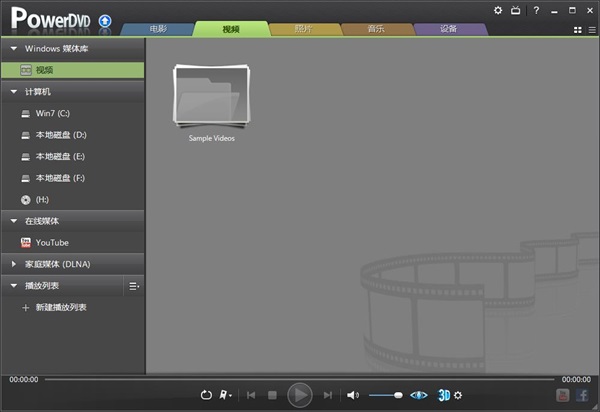Select the 视频 library item in sidebar
This screenshot has width=600, height=412.
point(73,70)
